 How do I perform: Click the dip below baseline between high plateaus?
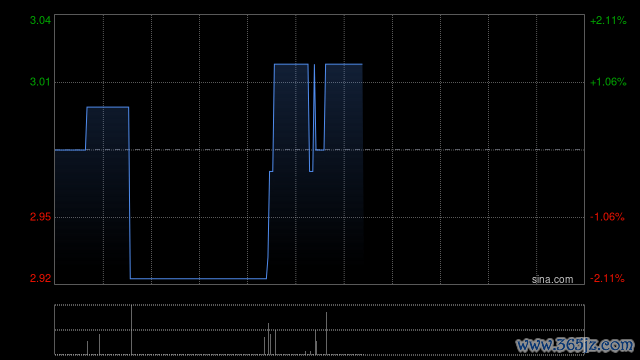tap(311, 171)
